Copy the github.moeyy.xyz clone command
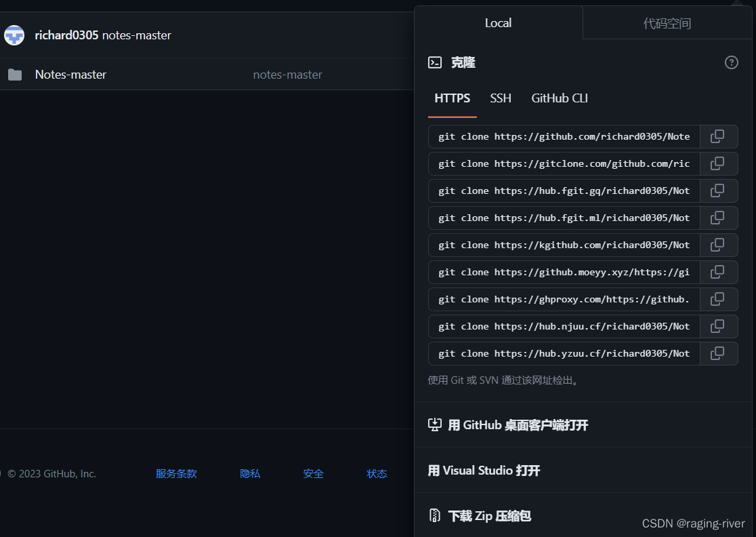This screenshot has width=756, height=537. (x=718, y=272)
